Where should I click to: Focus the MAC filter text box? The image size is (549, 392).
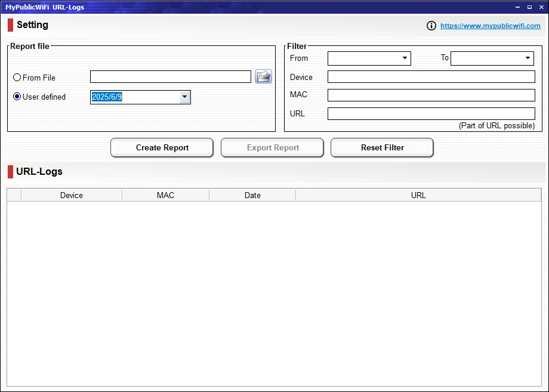pyautogui.click(x=431, y=95)
